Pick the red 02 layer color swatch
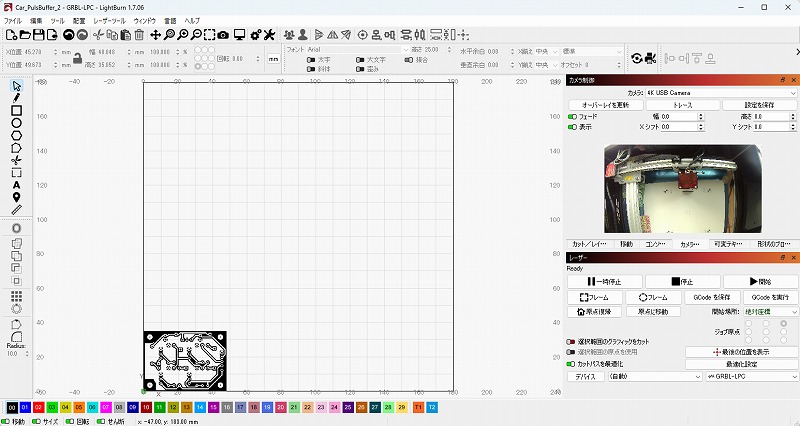 pyautogui.click(x=38, y=408)
